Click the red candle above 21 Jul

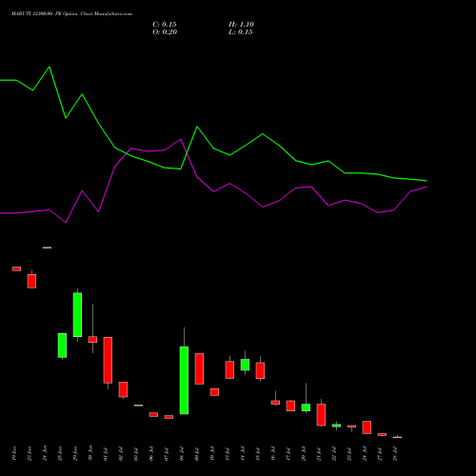321,415
